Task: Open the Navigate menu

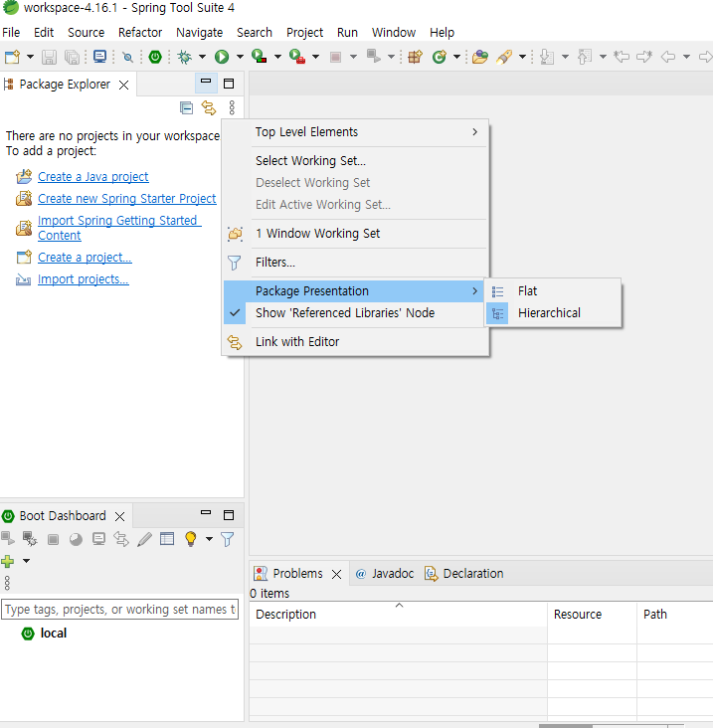Action: [x=199, y=33]
